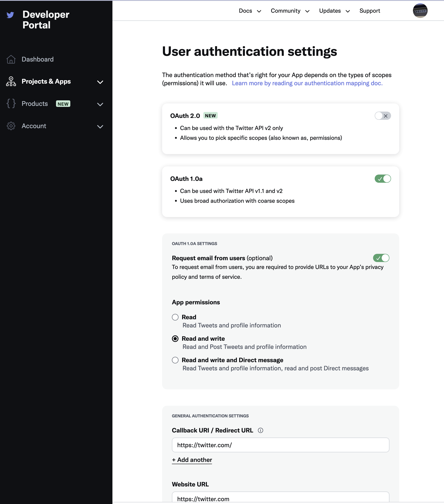This screenshot has width=444, height=504.
Task: Open the authentication mapping doc link
Action: pos(307,83)
